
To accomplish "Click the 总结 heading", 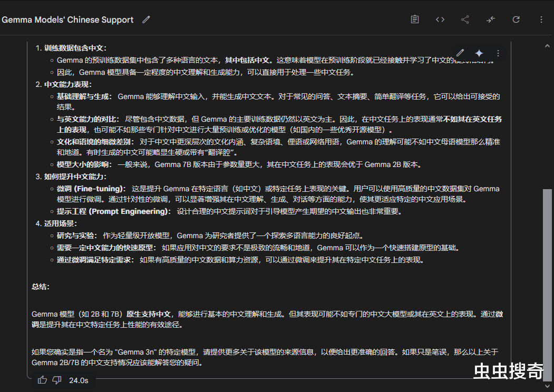I will (40, 287).
